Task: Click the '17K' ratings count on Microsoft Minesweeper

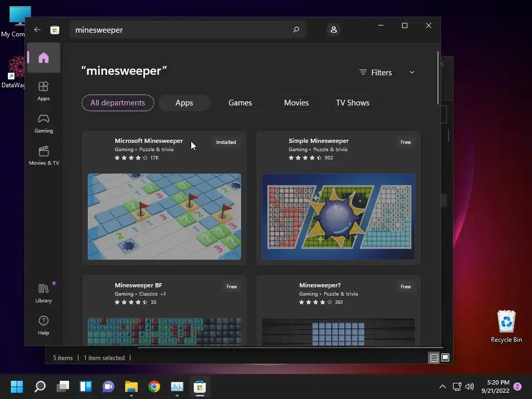Action: click(x=154, y=158)
